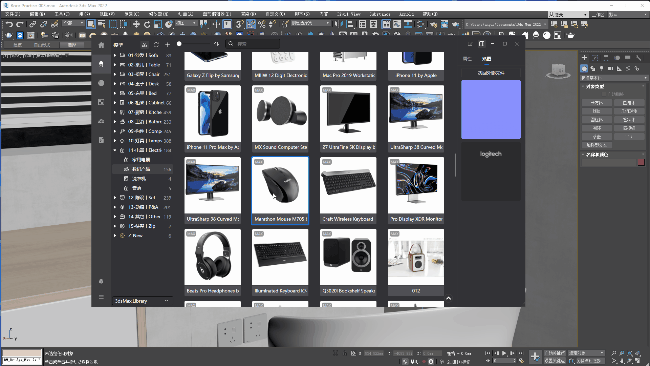The height and width of the screenshot is (366, 650).
Task: Click the Set Key large plus button
Action: point(535,356)
